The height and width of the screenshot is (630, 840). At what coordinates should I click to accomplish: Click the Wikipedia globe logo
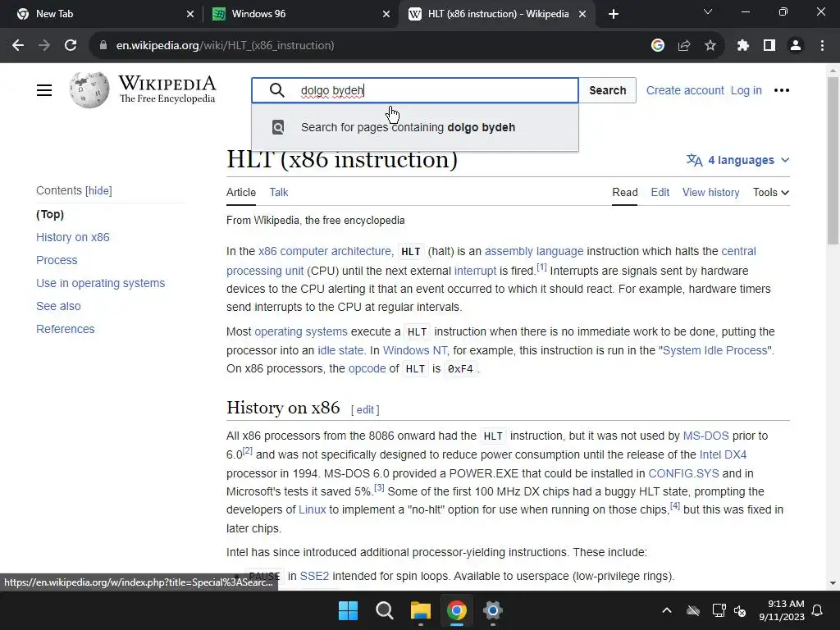89,90
